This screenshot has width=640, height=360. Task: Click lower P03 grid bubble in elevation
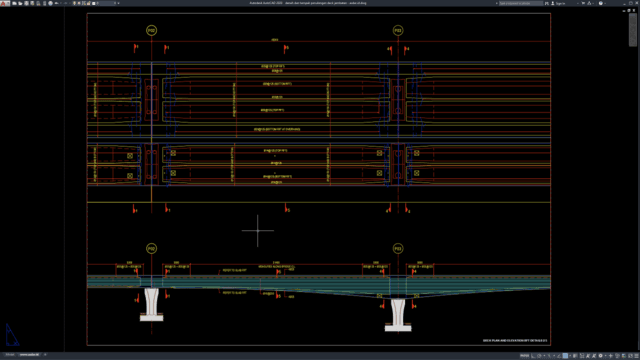(x=398, y=248)
